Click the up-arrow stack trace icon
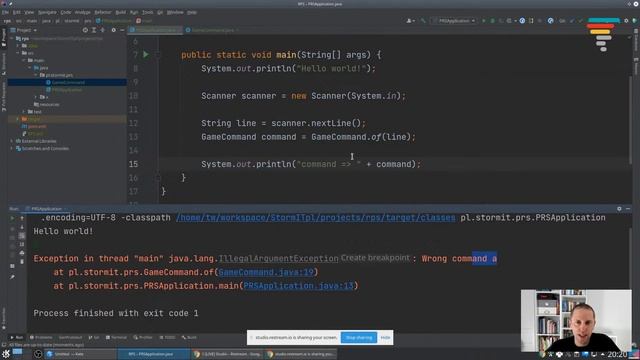 click(22, 218)
